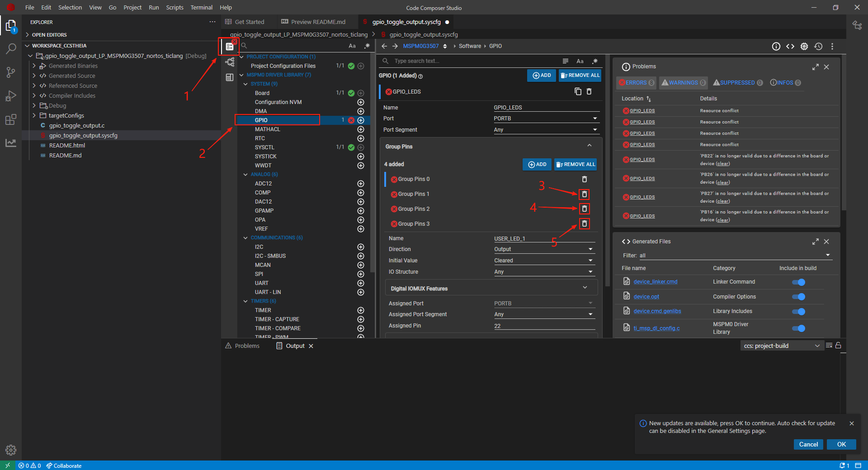Toggle output scroll lock
Image resolution: width=868 pixels, height=470 pixels.
point(838,346)
